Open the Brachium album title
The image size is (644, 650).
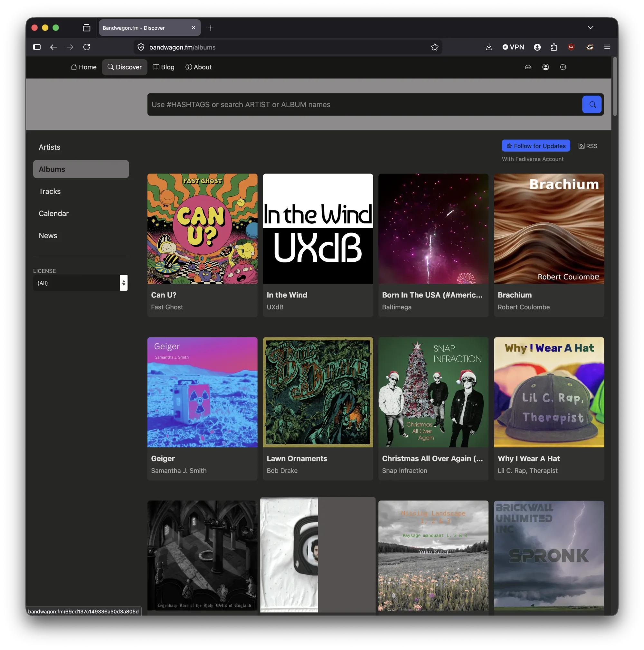pyautogui.click(x=515, y=295)
